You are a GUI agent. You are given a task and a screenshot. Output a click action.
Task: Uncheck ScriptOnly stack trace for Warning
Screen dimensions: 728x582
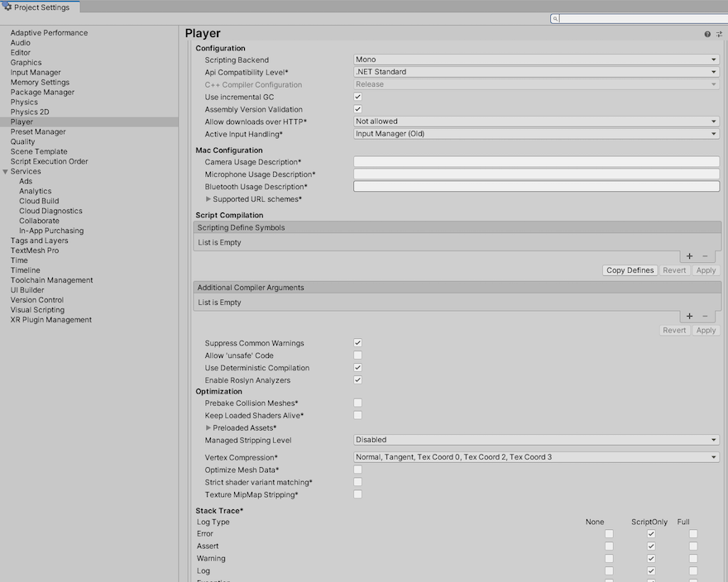point(651,558)
